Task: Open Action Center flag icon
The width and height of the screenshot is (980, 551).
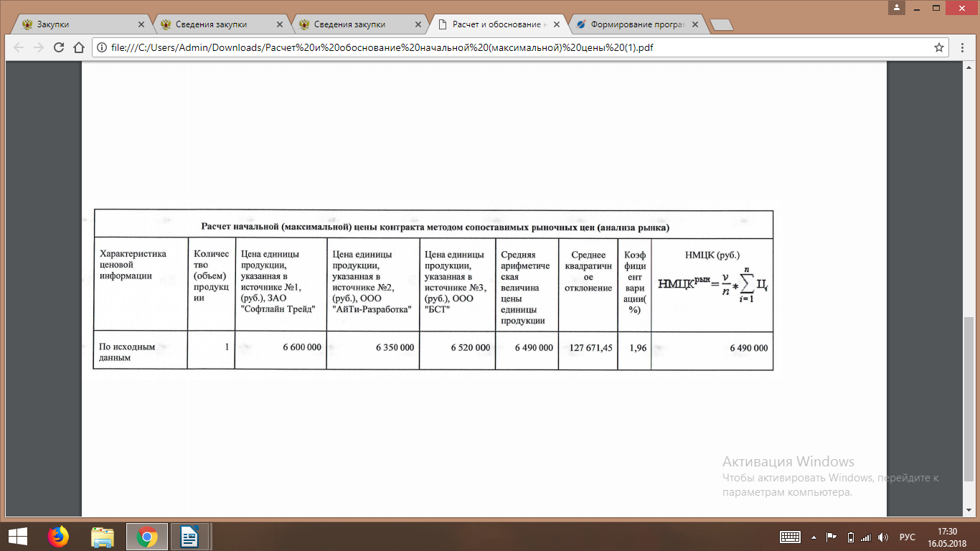Action: 831,537
